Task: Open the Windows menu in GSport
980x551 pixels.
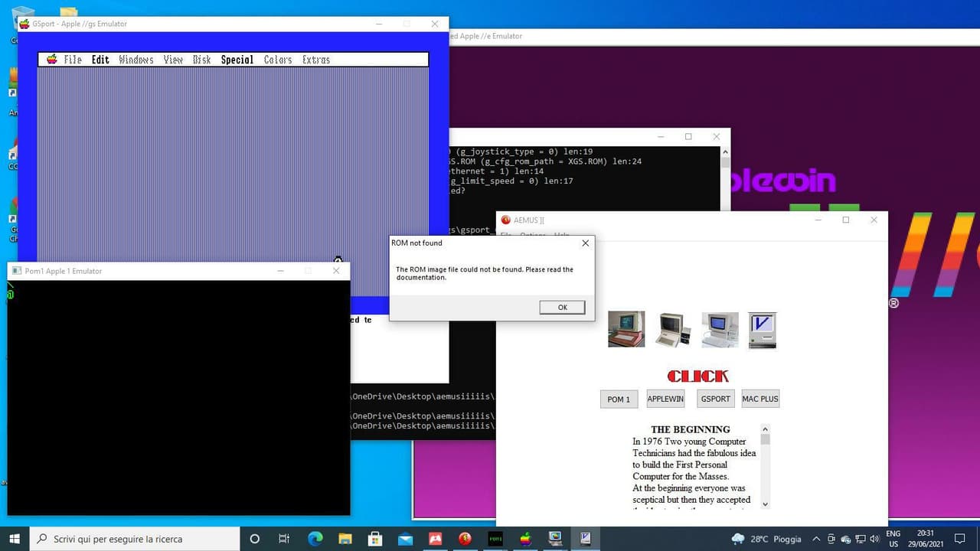Action: 136,60
